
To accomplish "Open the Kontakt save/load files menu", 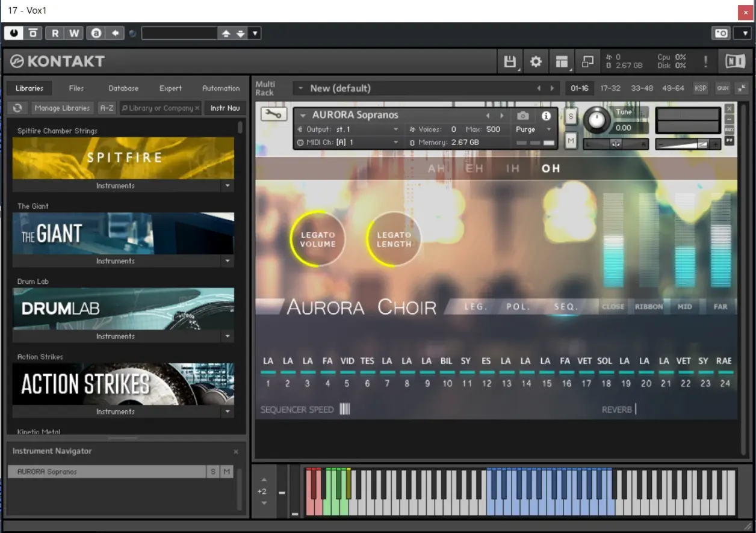I will [510, 61].
